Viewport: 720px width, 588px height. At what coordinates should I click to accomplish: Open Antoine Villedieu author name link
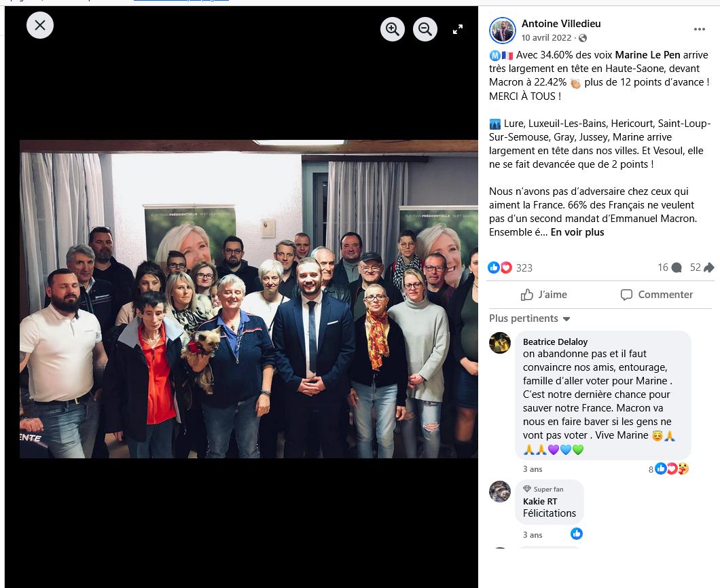[x=561, y=23]
